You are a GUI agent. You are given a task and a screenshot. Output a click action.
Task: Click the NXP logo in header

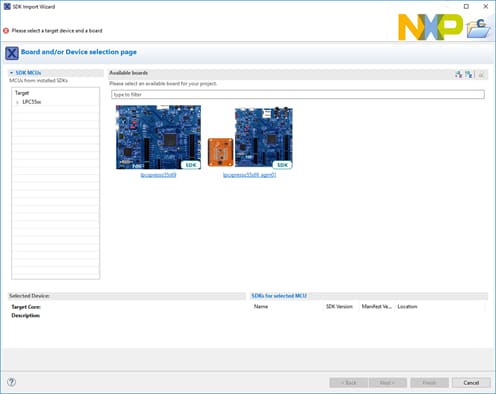coord(430,27)
